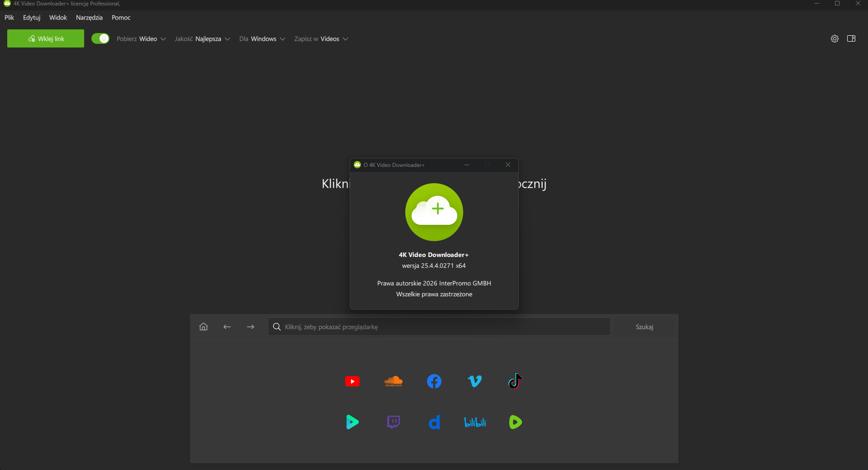
Task: Open the Bilibili shortcut icon
Action: (x=475, y=422)
